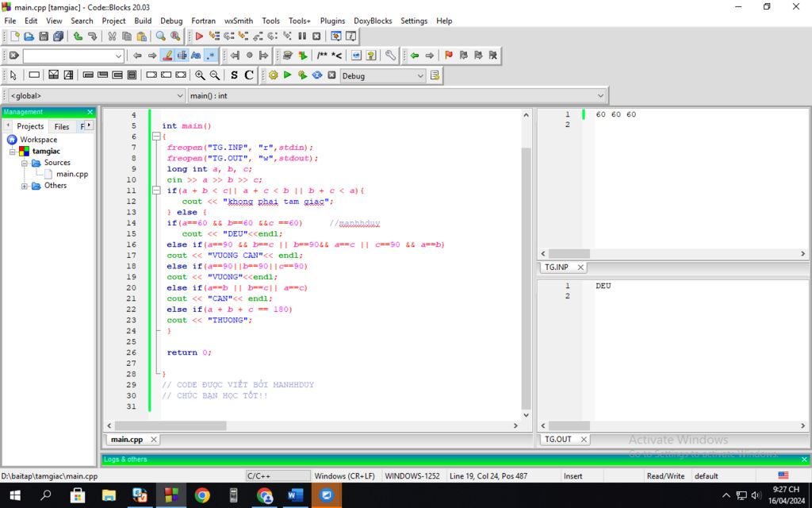Jump to the previous bookmark
Viewport: 812px width, 508px height.
tap(463, 56)
